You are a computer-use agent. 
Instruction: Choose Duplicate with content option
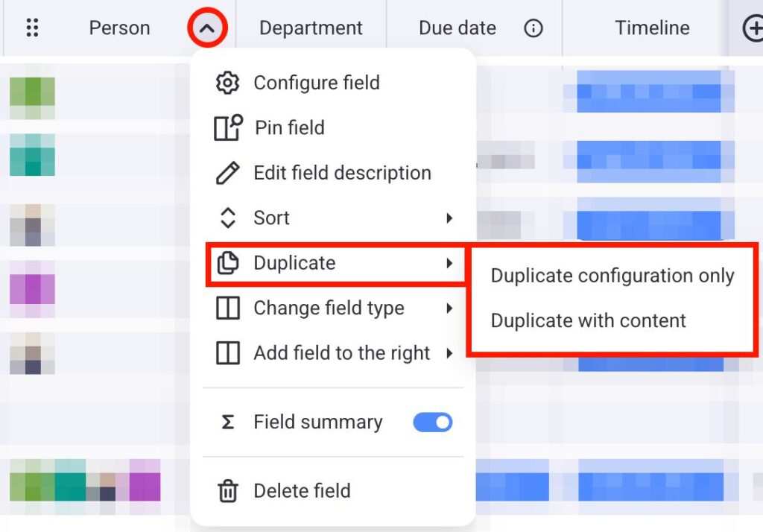click(588, 321)
